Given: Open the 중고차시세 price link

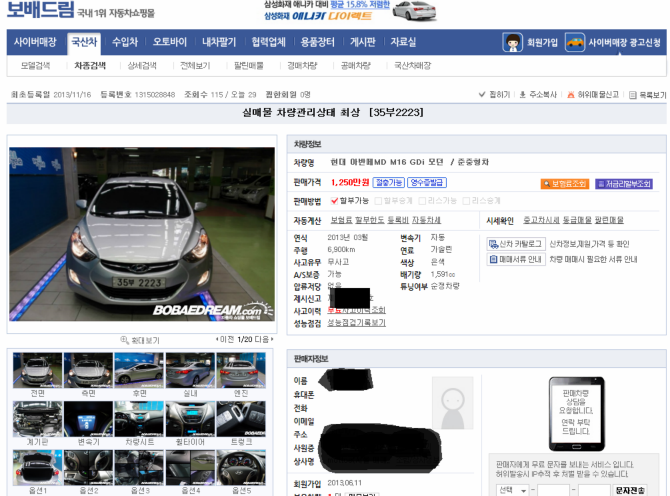Looking at the screenshot, I should pos(541,220).
